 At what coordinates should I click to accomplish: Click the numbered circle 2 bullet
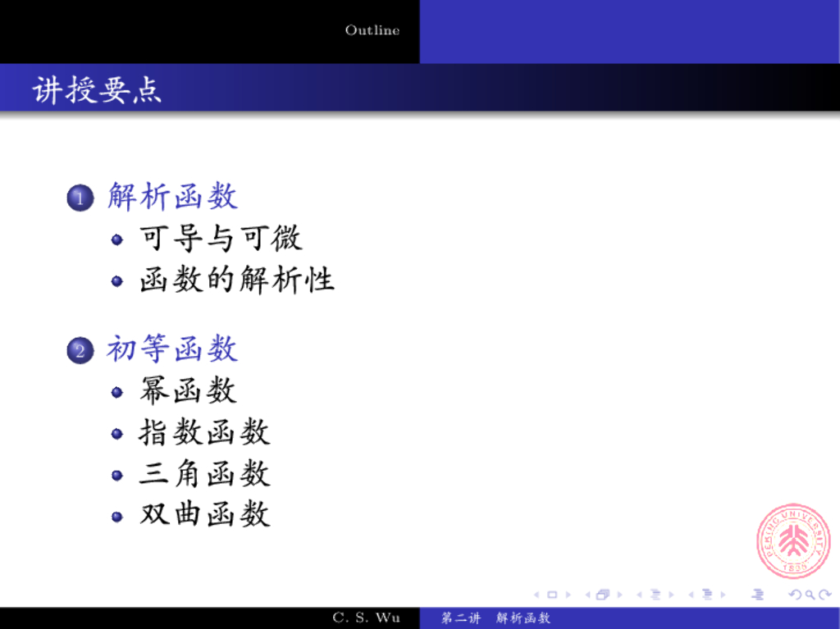click(x=80, y=351)
